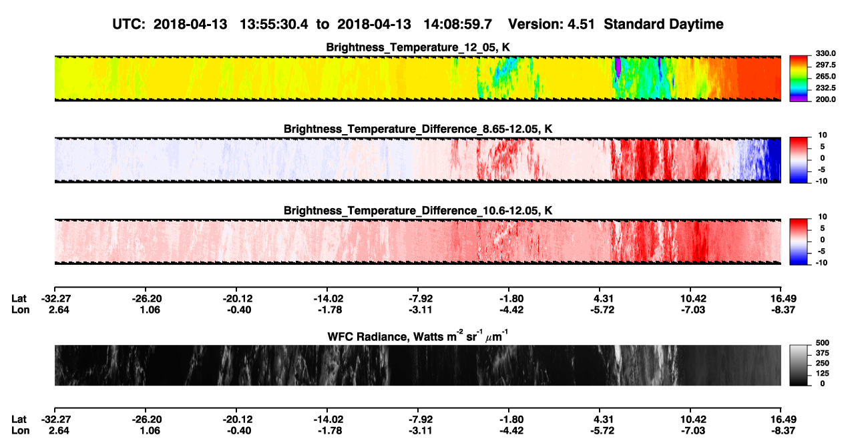Select the WFC Radiance grayscale image strip
Viewport: 868px width, 445px height.
417,365
